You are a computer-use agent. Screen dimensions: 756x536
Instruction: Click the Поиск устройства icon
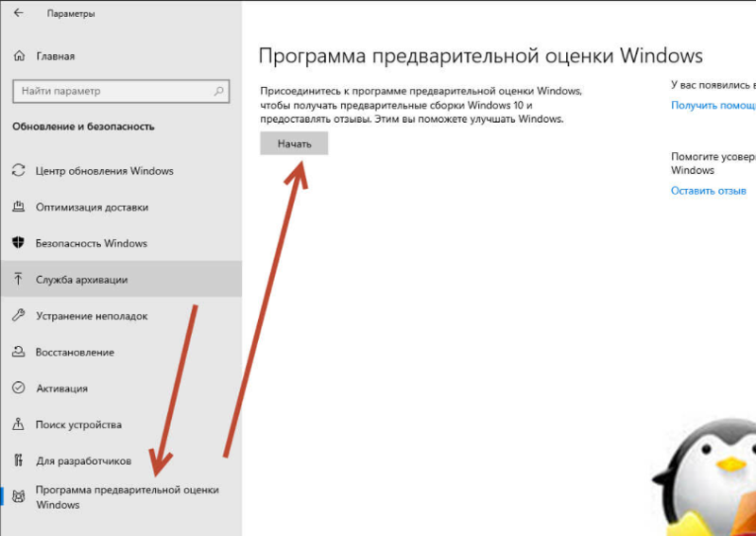(18, 424)
